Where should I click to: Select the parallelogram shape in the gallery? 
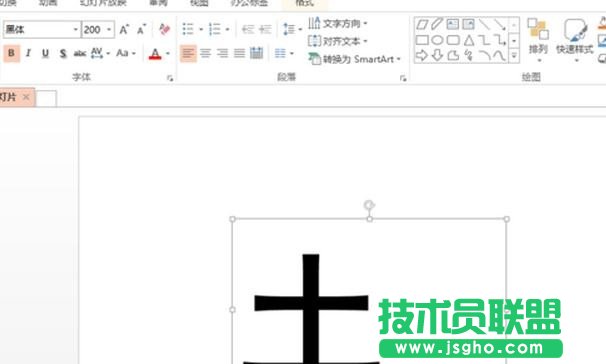click(x=422, y=25)
